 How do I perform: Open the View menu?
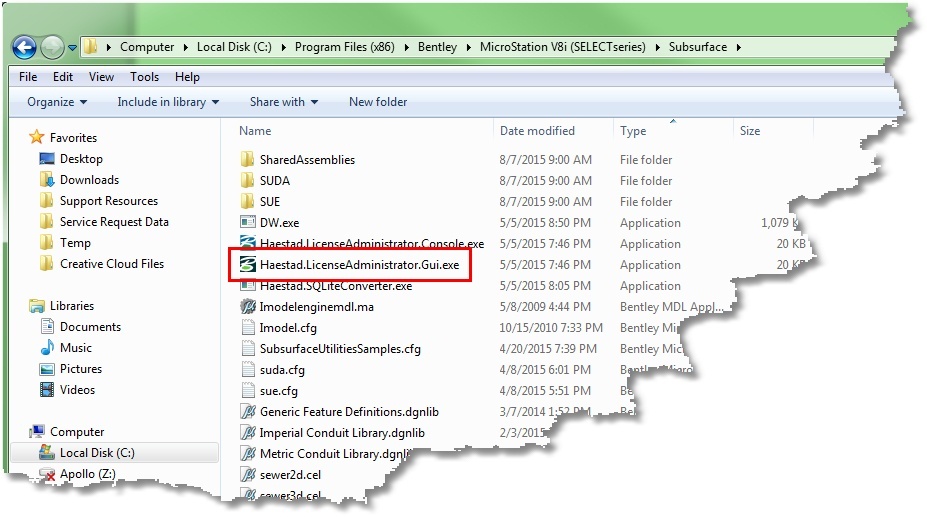pos(101,77)
